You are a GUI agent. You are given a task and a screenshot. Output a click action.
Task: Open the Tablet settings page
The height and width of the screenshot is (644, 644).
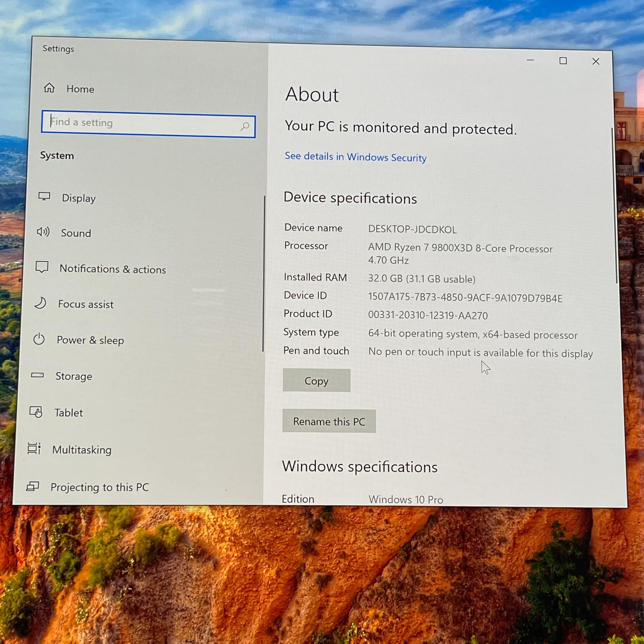click(69, 413)
